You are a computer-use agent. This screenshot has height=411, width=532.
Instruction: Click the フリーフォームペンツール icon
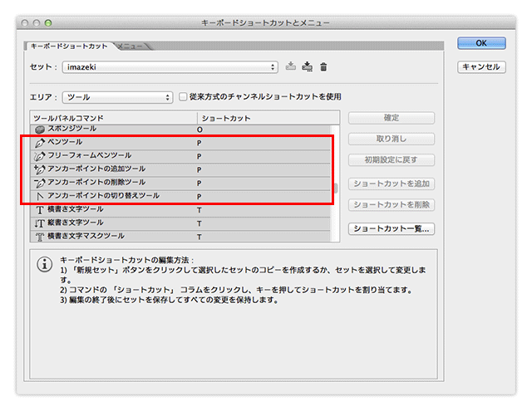point(39,156)
